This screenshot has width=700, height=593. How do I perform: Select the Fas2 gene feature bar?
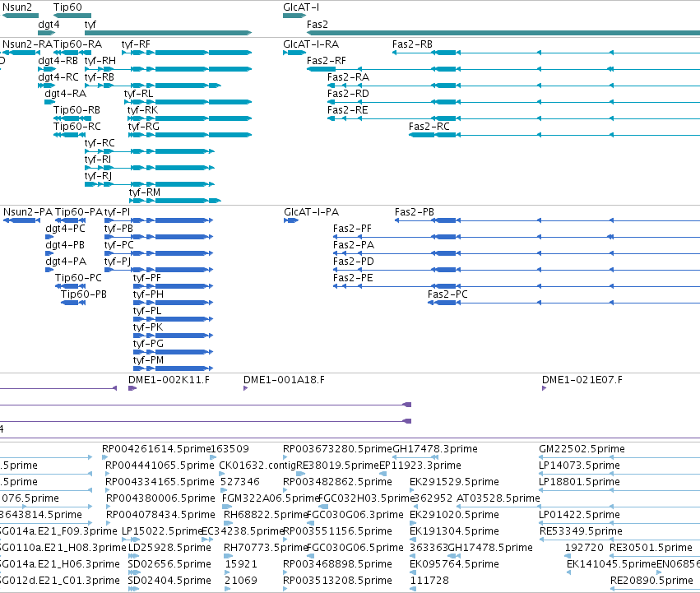tap(503, 33)
